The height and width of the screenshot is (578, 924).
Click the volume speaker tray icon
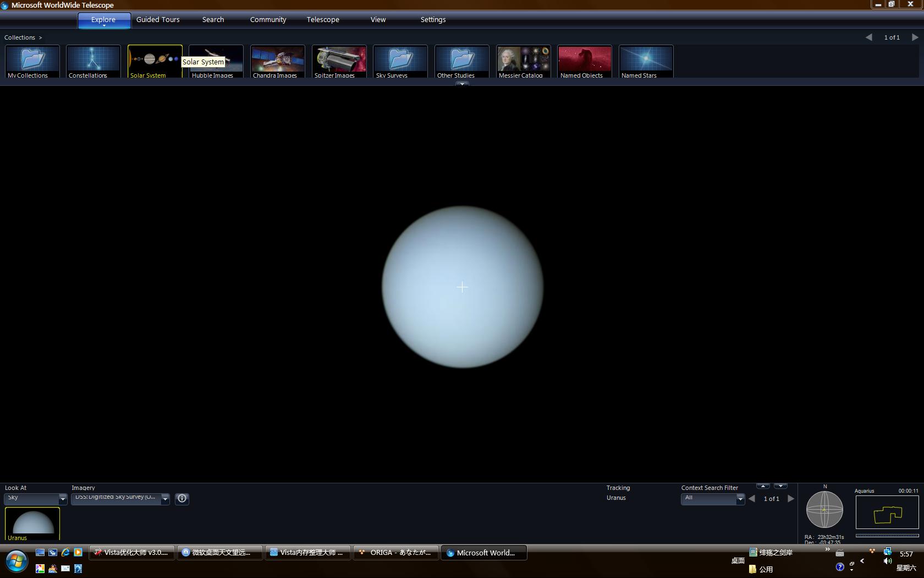tap(888, 561)
